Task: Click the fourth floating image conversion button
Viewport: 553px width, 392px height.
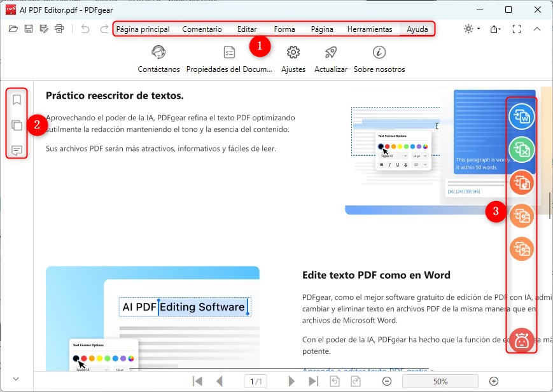Action: click(x=522, y=216)
